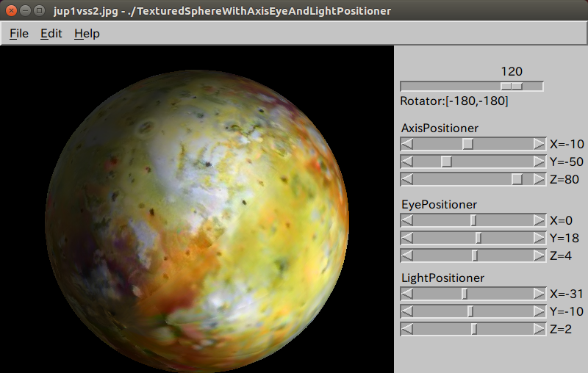This screenshot has height=373, width=588.
Task: Decrease EyePositioner Z with left arrow
Action: 407,256
